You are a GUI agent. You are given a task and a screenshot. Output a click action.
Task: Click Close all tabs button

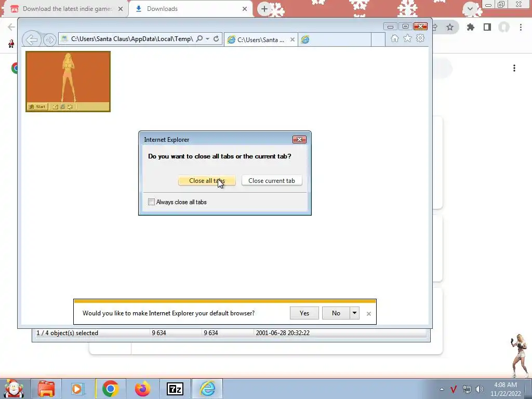coord(207,180)
